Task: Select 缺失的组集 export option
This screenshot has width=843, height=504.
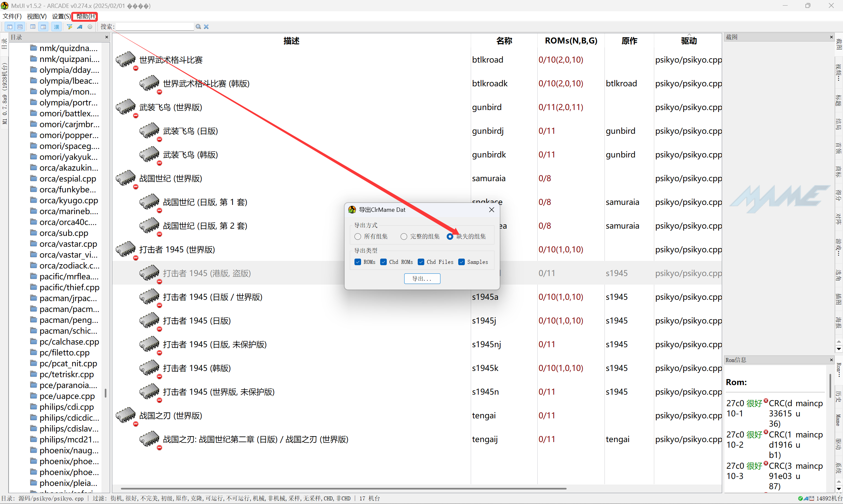Action: click(466, 237)
